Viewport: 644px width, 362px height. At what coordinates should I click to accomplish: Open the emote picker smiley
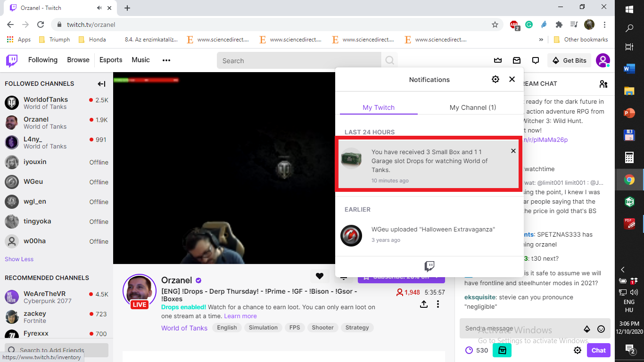point(601,329)
